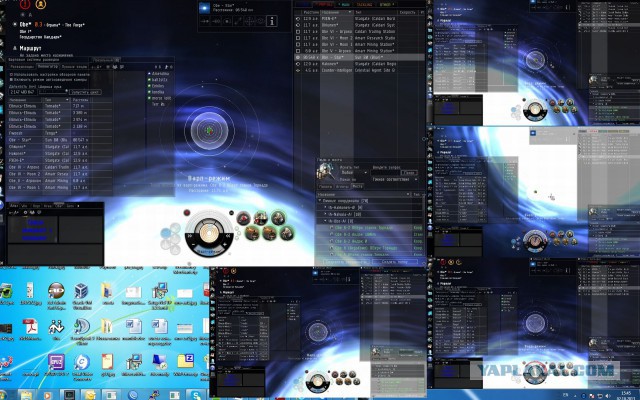This screenshot has width=640, height=400.
Task: Click the Поиск search button
Action: (x=409, y=173)
